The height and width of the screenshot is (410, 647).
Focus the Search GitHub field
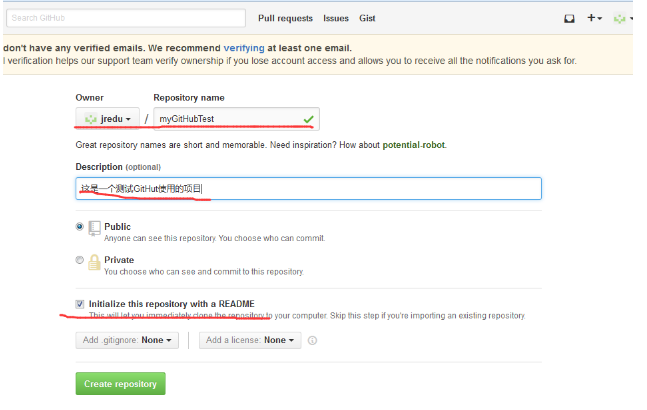coord(126,18)
